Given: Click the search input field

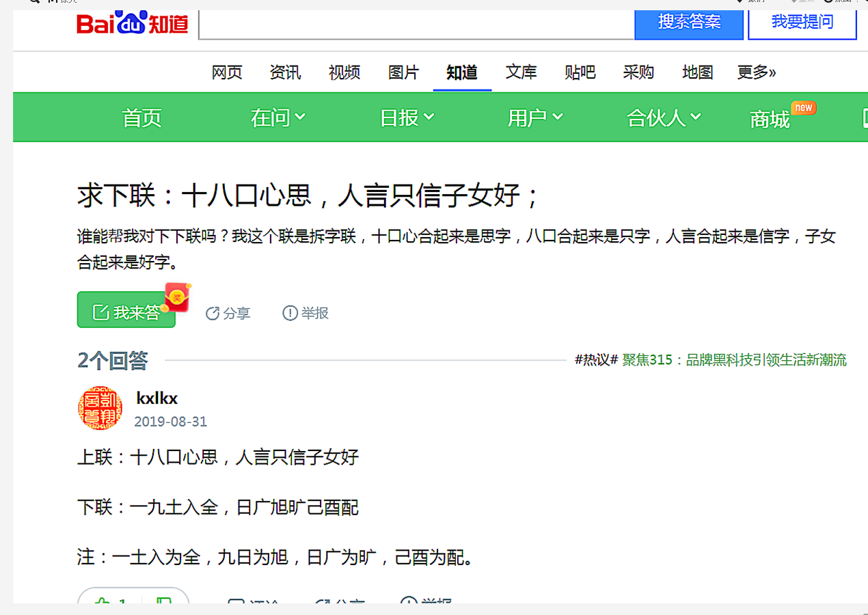Looking at the screenshot, I should 417,25.
